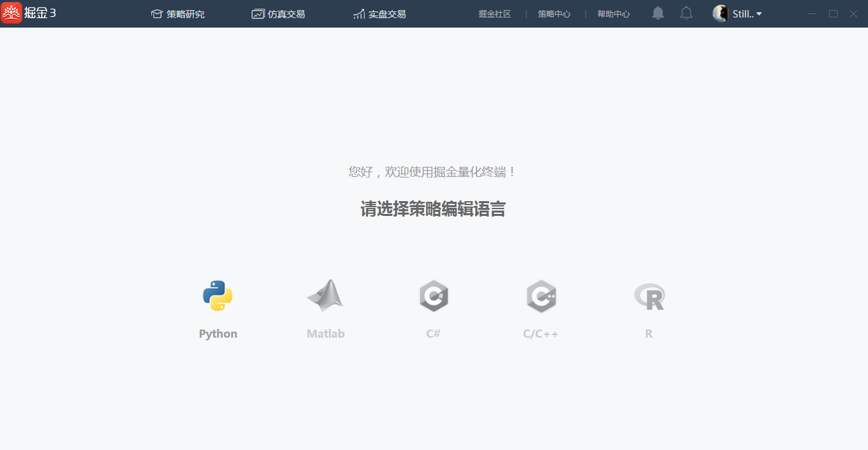
Task: Open the second outlined bell notification icon
Action: pos(686,13)
